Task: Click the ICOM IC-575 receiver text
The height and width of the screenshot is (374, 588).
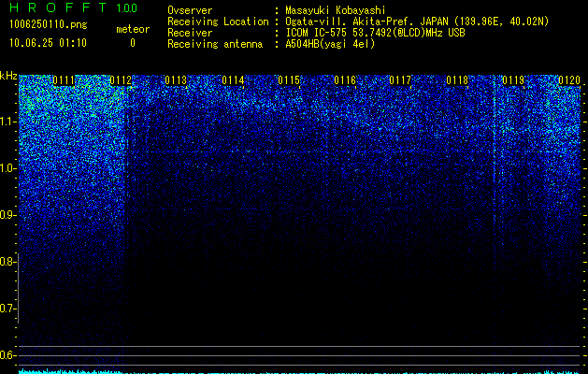Action: pos(375,33)
